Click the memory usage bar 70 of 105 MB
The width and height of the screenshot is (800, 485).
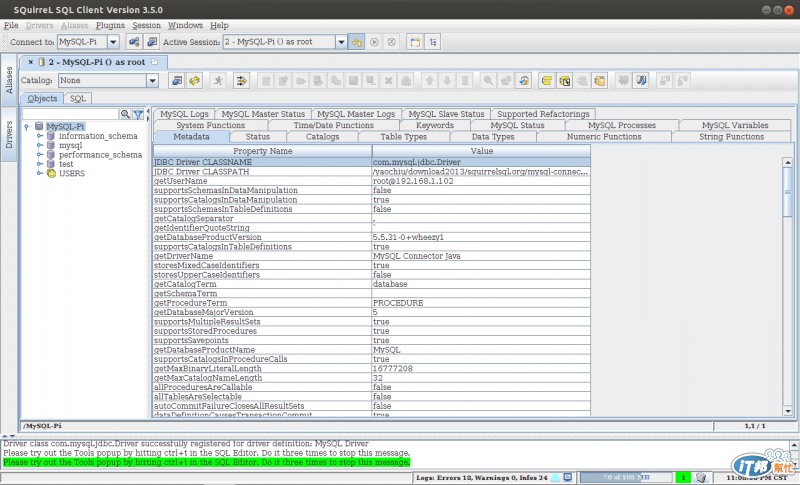626,477
